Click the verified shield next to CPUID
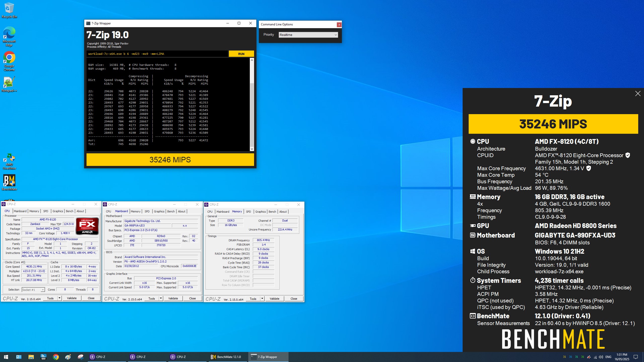This screenshot has height=362, width=644. click(628, 155)
